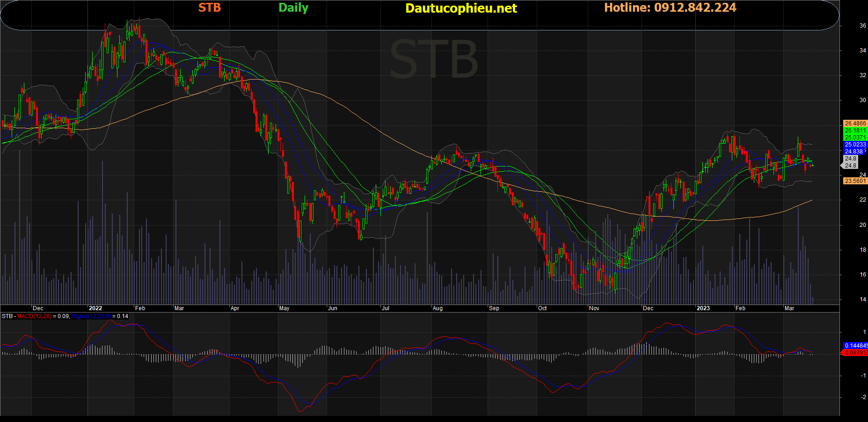Click the blue 25.0233 price tag
The height and width of the screenshot is (422, 868).
[854, 145]
